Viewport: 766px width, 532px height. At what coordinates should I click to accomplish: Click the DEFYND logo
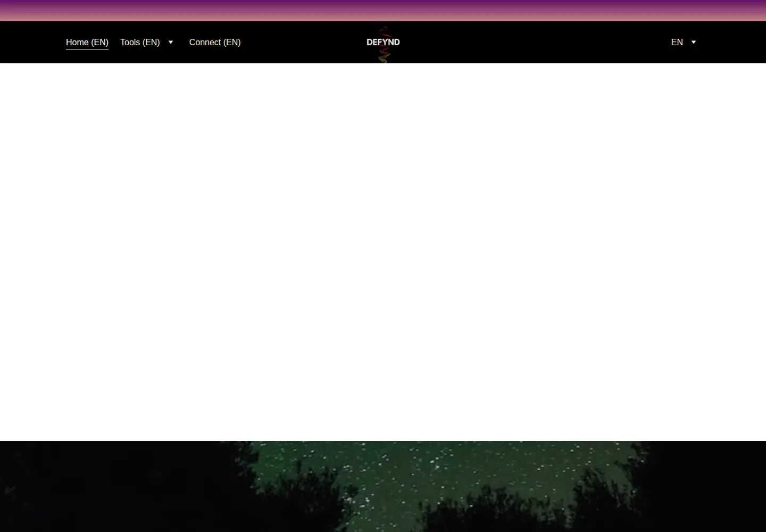(x=383, y=43)
